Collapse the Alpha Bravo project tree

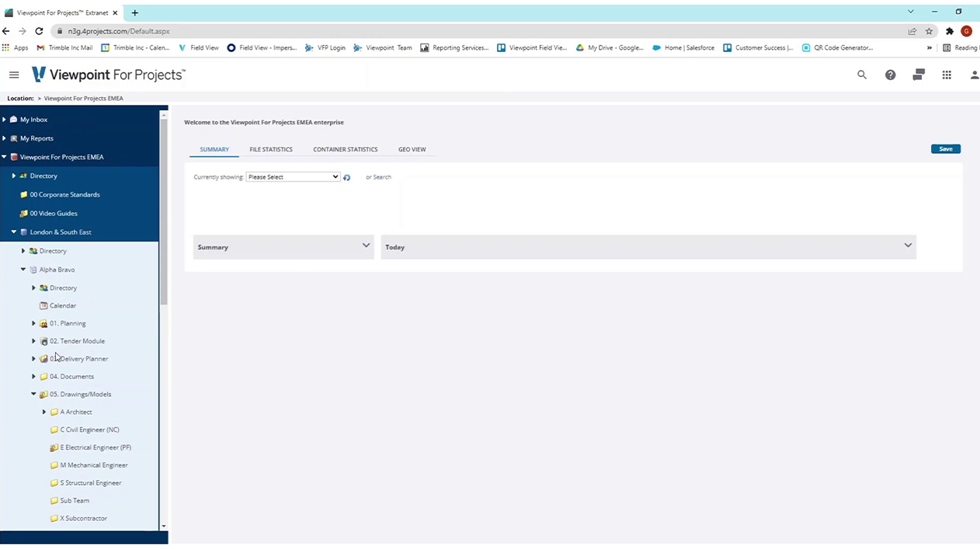(23, 270)
